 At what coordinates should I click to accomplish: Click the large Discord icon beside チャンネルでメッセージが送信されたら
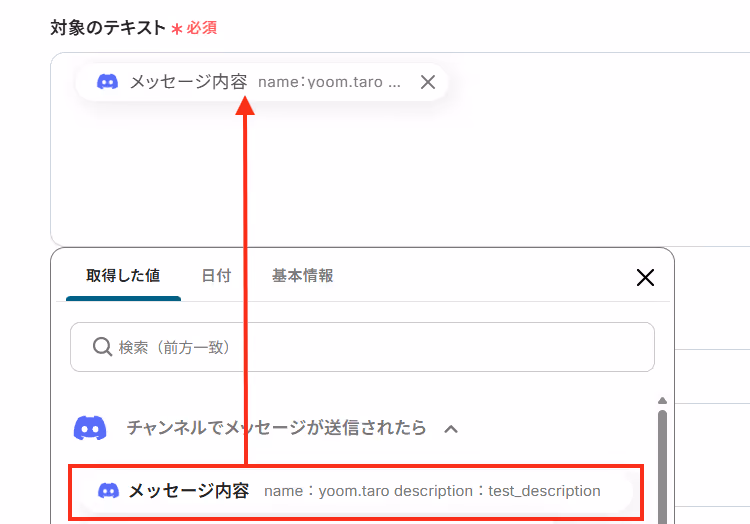[x=90, y=428]
